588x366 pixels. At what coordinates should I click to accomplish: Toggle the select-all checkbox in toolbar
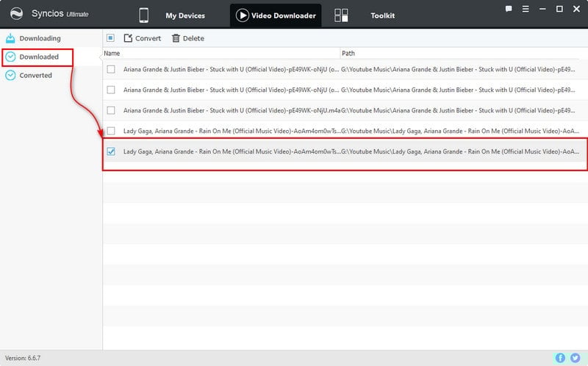coord(110,38)
